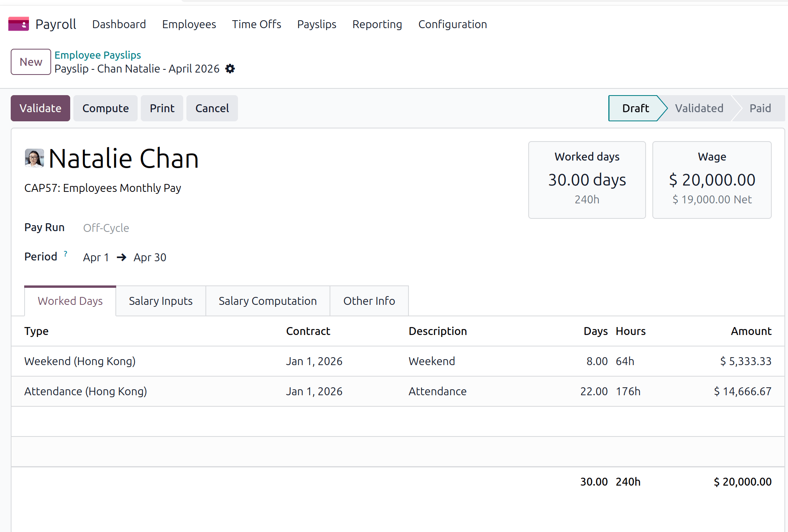This screenshot has width=788, height=532.
Task: Click the $ 19,000.00 Net value
Action: click(712, 199)
